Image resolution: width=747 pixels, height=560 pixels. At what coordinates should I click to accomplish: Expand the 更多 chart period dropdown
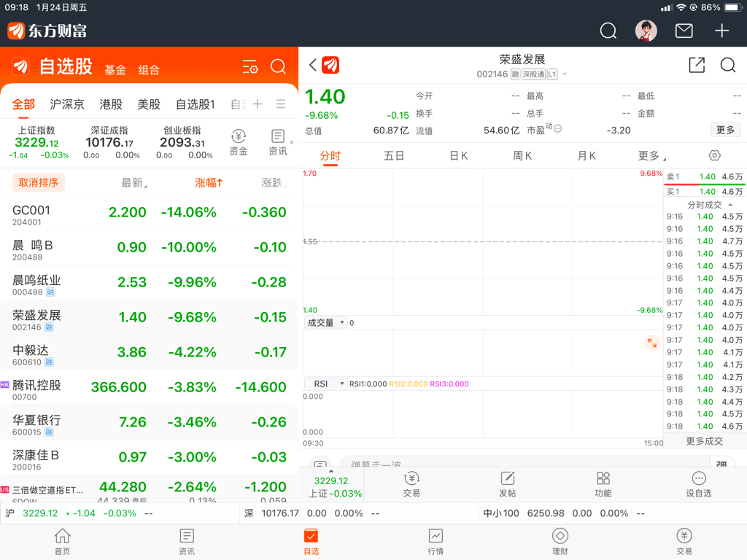point(651,156)
